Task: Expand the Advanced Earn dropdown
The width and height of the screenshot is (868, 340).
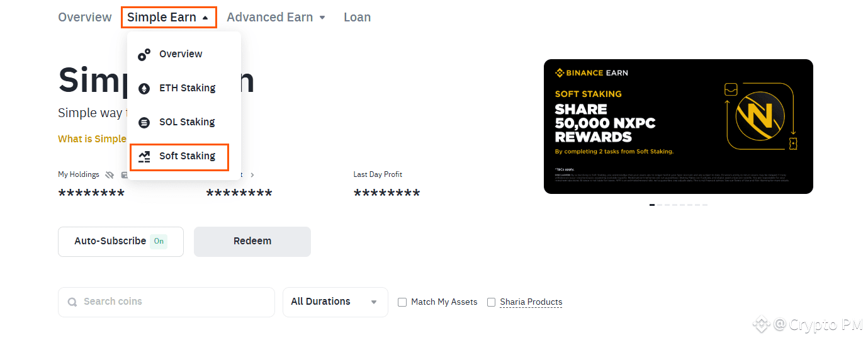Action: click(276, 17)
